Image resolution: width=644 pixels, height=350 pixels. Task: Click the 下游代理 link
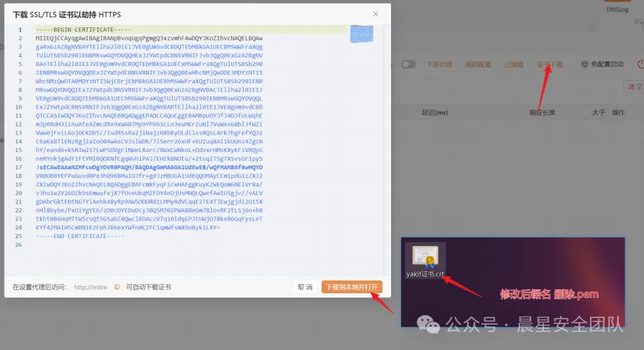point(440,65)
